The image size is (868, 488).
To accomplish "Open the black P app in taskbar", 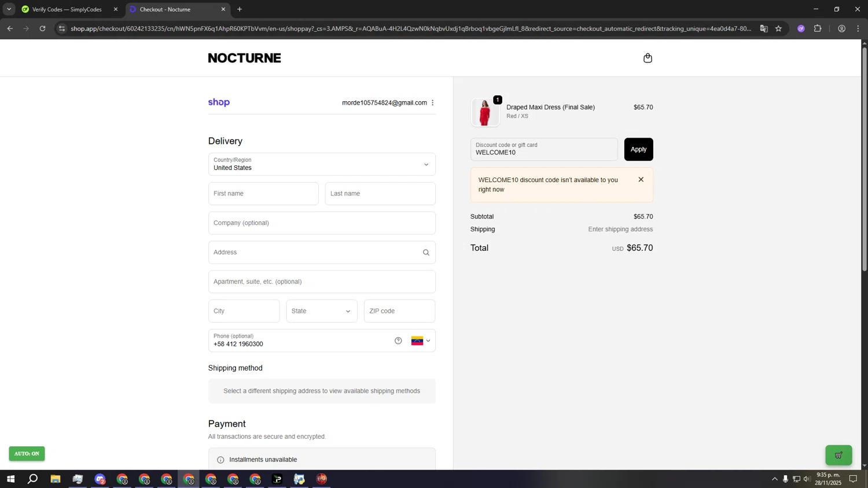I will [277, 479].
